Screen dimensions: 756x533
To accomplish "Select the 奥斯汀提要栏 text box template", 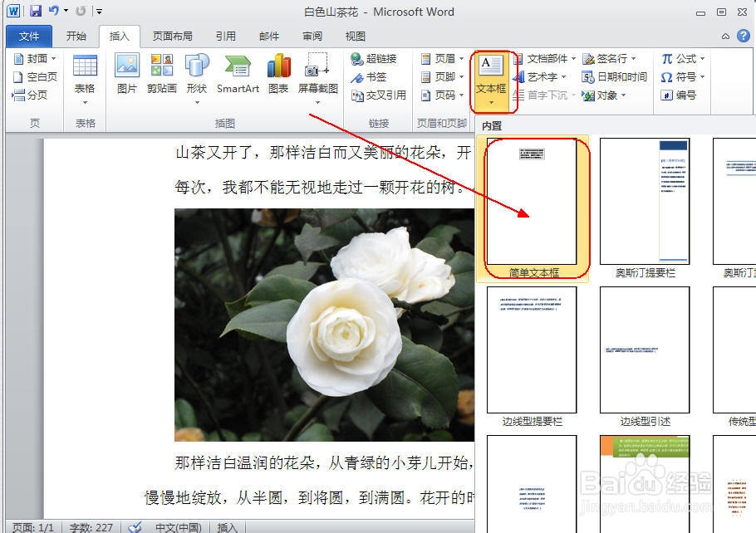I will click(645, 208).
